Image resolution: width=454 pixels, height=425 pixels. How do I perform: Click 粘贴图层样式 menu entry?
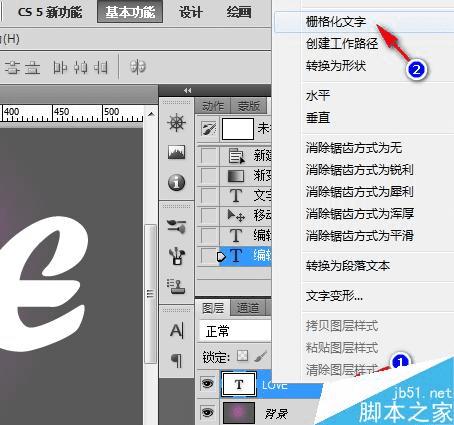pos(342,348)
